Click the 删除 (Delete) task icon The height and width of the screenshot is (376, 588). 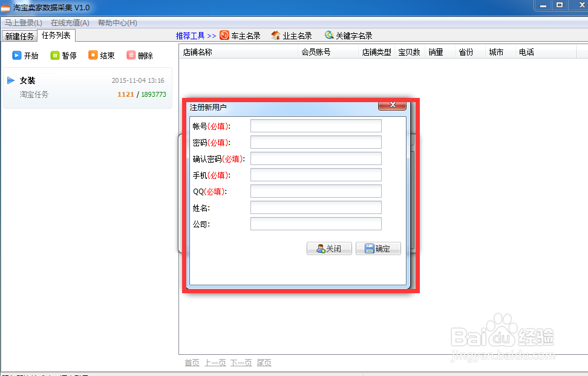[140, 55]
